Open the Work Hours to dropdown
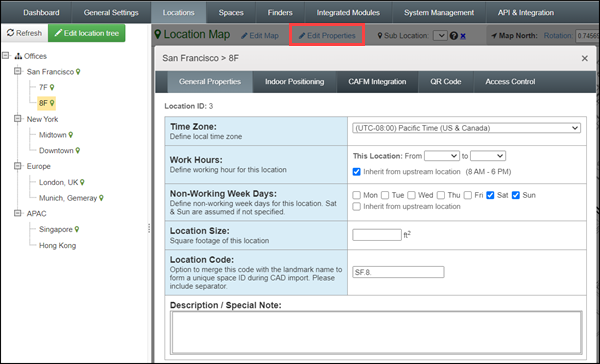The image size is (600, 364). point(488,156)
